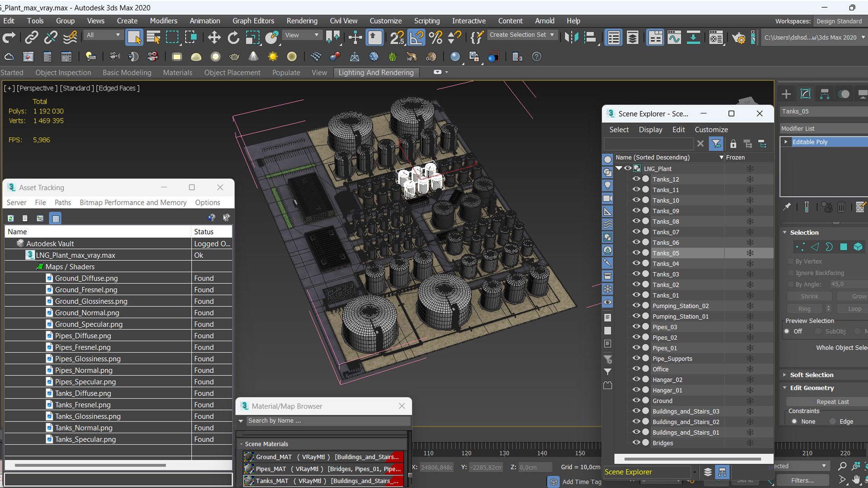This screenshot has height=488, width=868.
Task: Expand the Editable Poly modifier entry
Action: [x=786, y=142]
